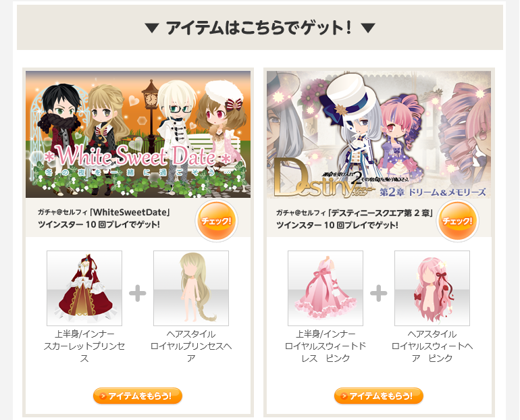Click the アイテムはこちらでゲット! heading

[259, 28]
